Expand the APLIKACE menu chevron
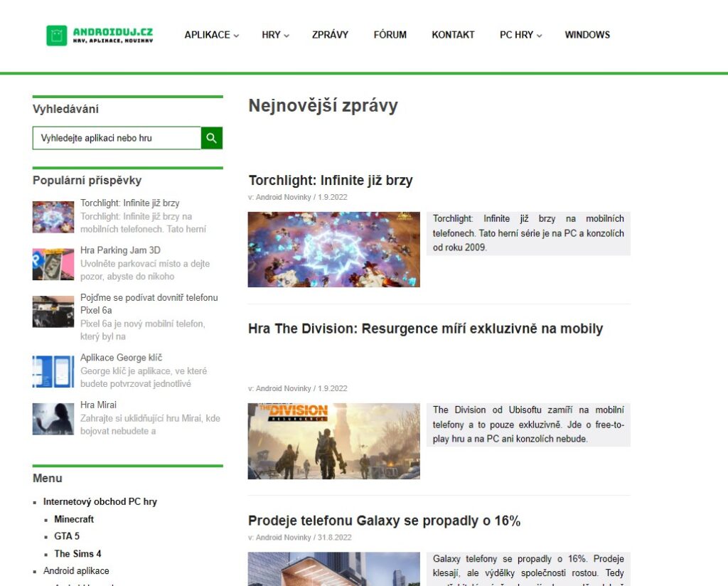The width and height of the screenshot is (728, 586). [236, 36]
